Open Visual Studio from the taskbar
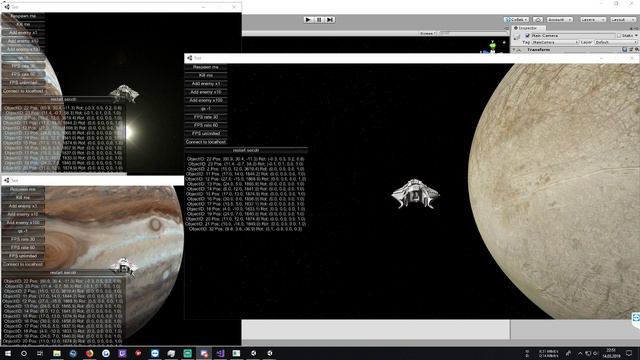This screenshot has height=360, width=640. tap(220, 353)
